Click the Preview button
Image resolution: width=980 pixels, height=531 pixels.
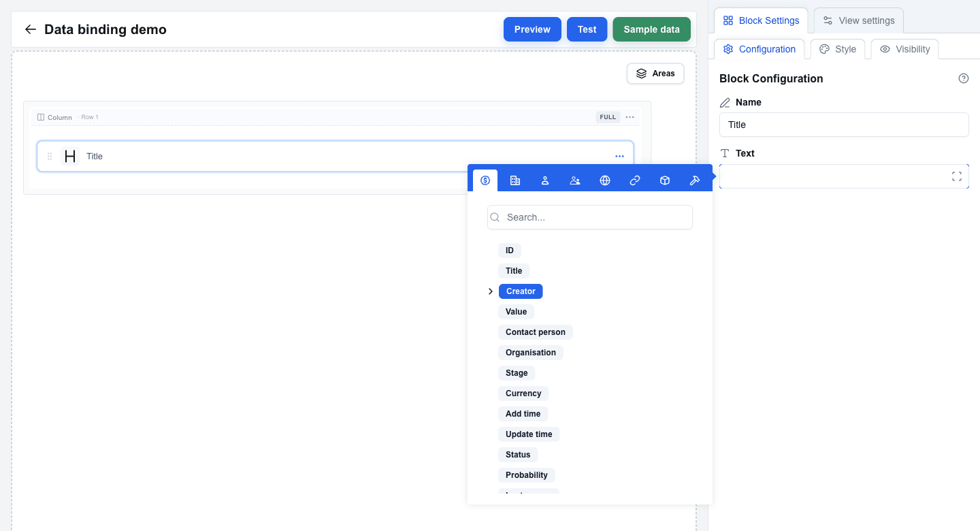pos(532,29)
